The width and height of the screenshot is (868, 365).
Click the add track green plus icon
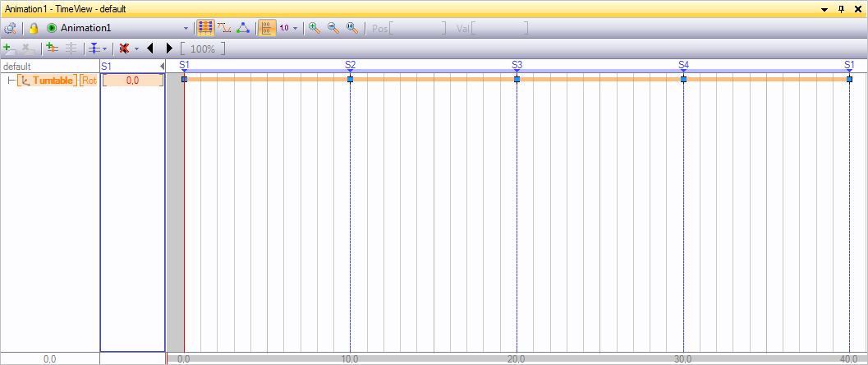(10, 49)
